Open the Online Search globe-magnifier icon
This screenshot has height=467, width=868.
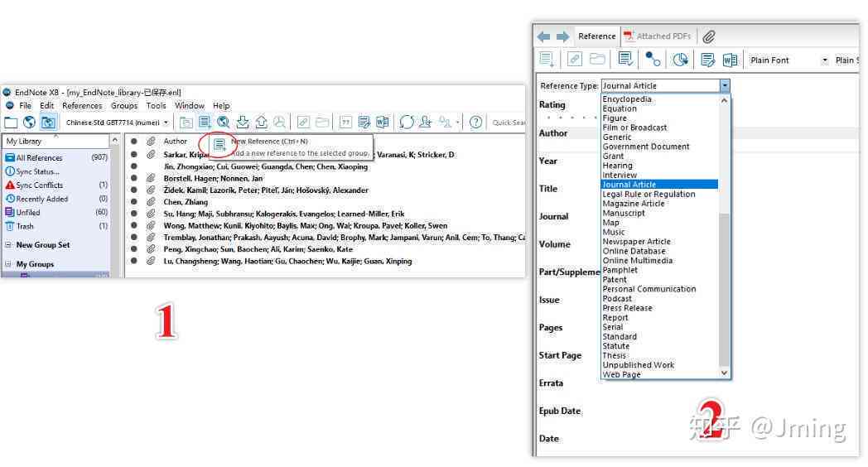coord(224,123)
